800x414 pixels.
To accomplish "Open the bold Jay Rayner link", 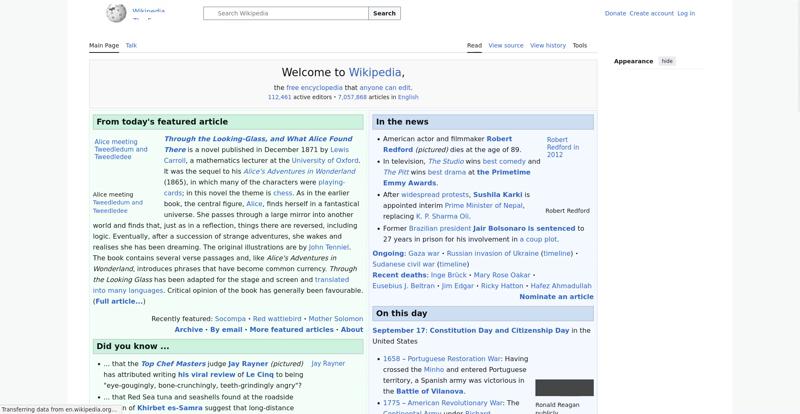I will click(248, 363).
